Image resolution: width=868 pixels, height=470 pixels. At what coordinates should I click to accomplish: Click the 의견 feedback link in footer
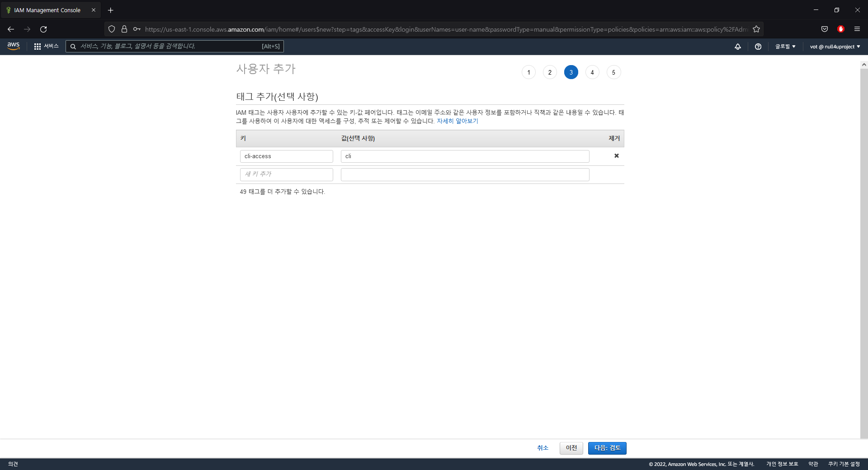pyautogui.click(x=13, y=464)
